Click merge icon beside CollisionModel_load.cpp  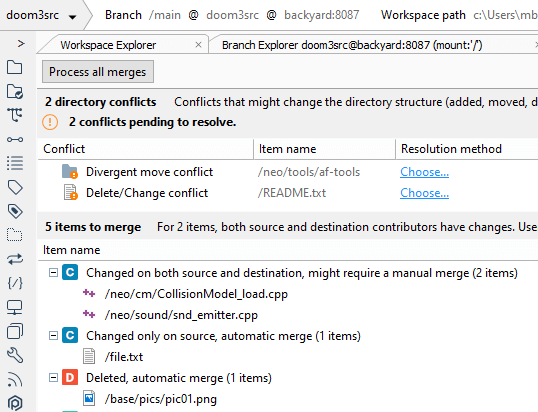click(89, 293)
